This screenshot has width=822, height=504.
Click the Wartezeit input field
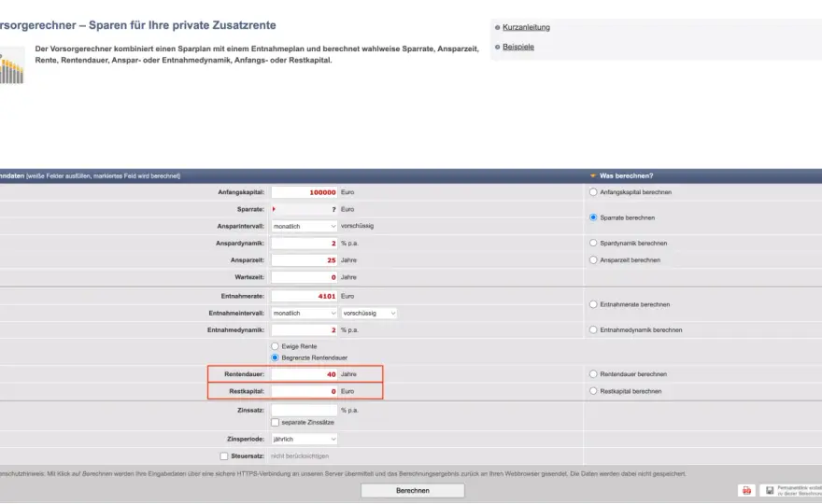tap(305, 277)
